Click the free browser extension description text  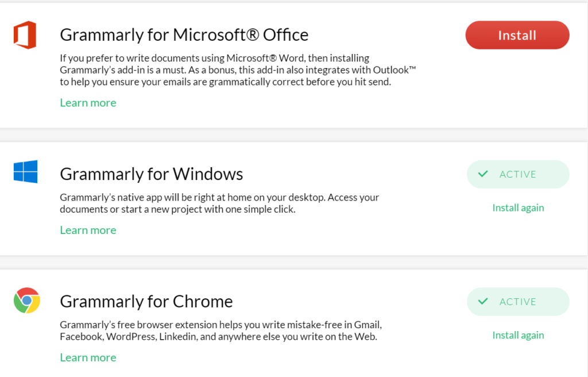(221, 330)
